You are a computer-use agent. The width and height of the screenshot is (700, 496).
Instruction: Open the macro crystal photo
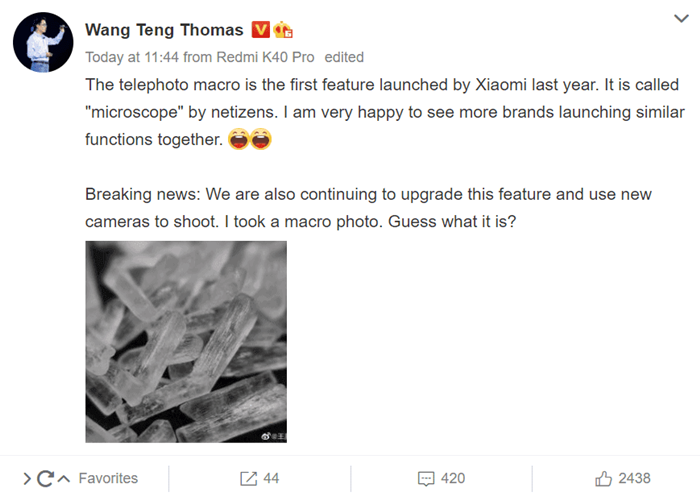(186, 342)
